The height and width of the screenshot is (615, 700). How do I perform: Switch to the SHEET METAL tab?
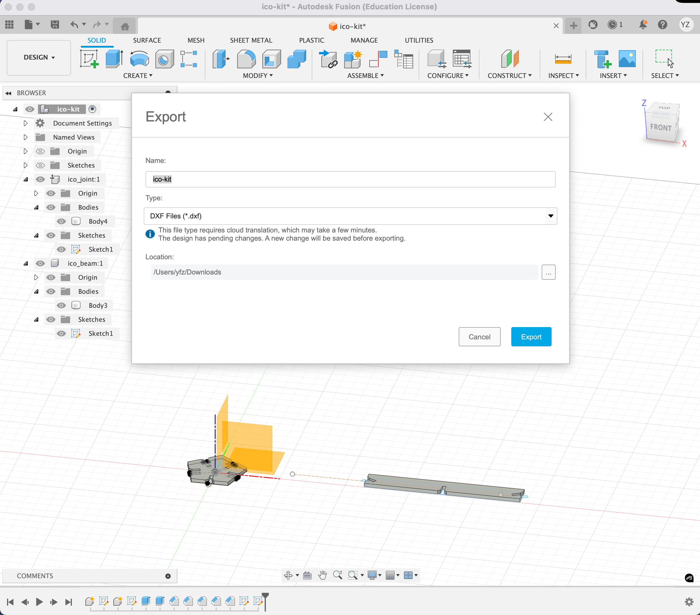(251, 40)
